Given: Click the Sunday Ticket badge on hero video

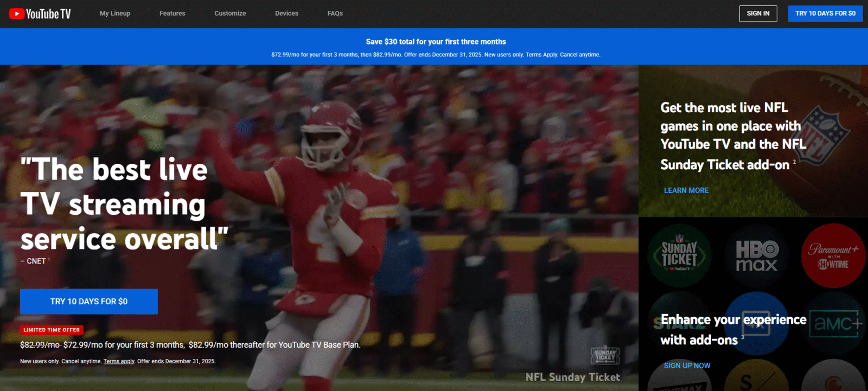Looking at the screenshot, I should coord(605,356).
